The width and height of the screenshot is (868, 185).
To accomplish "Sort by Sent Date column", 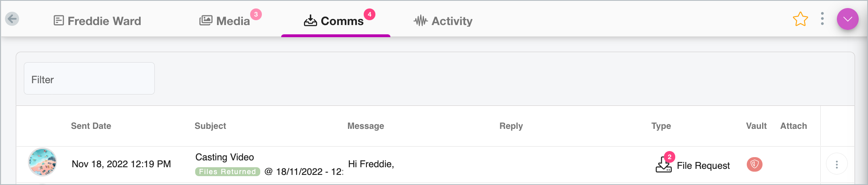I will click(x=91, y=126).
